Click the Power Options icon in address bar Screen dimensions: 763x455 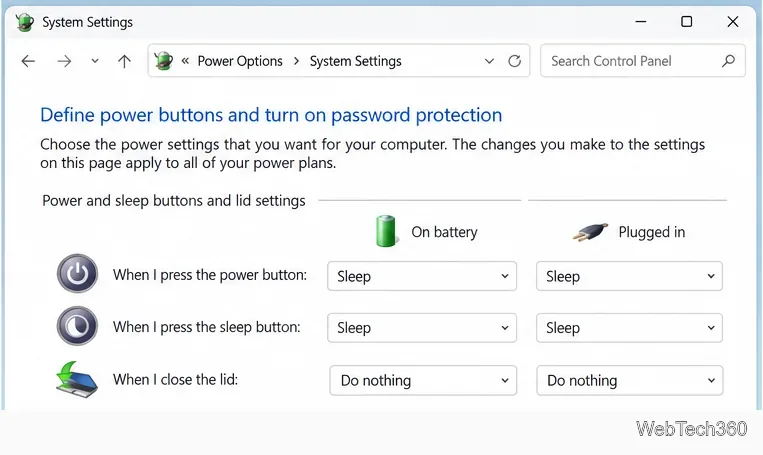click(164, 61)
